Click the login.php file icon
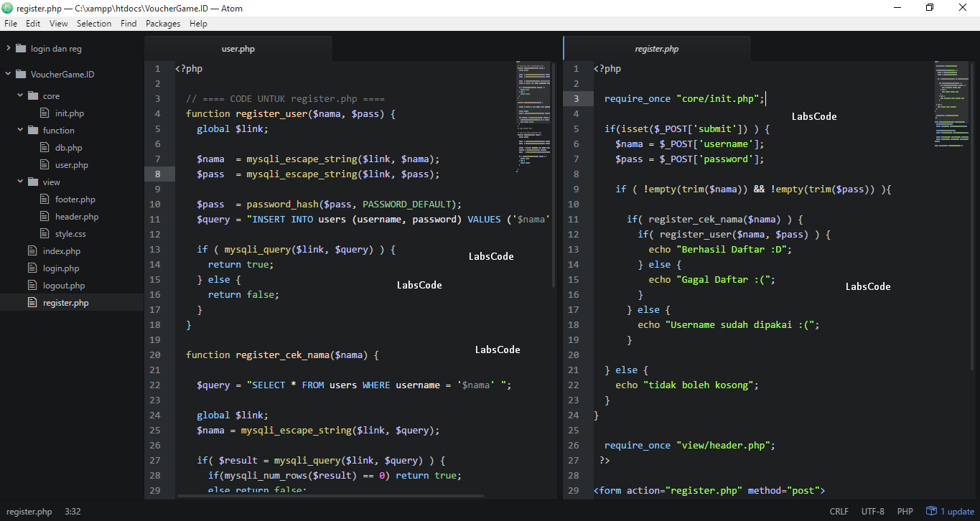The height and width of the screenshot is (521, 980). [x=32, y=268]
